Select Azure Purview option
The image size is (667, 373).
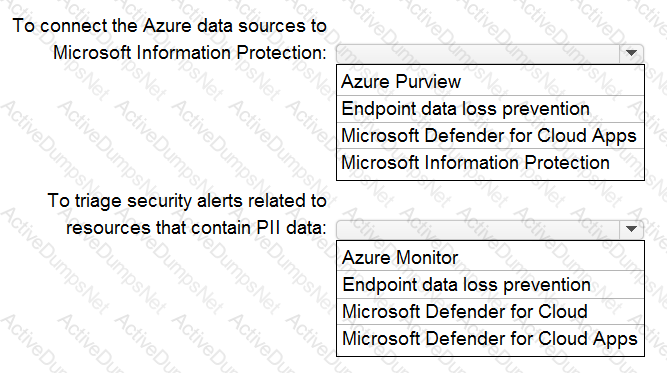(x=490, y=81)
